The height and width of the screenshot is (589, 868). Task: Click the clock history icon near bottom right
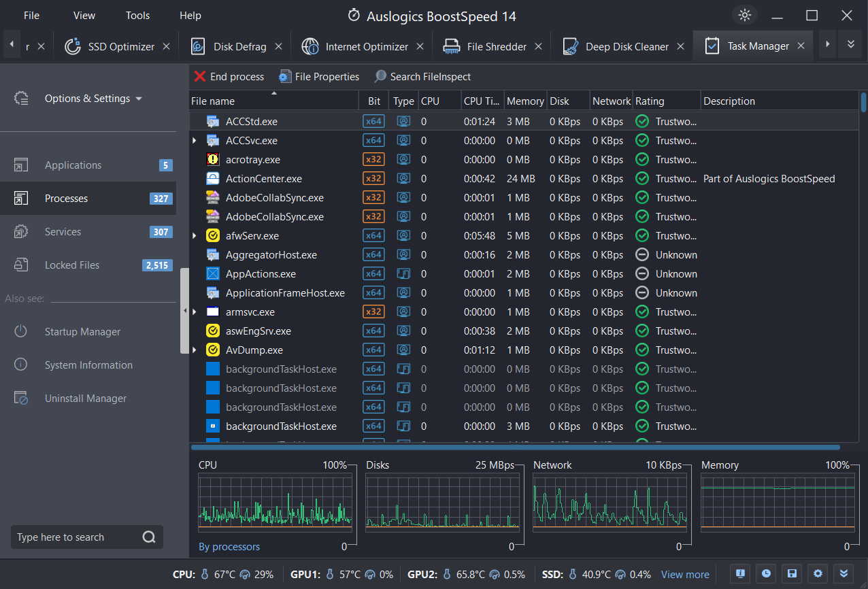[766, 573]
